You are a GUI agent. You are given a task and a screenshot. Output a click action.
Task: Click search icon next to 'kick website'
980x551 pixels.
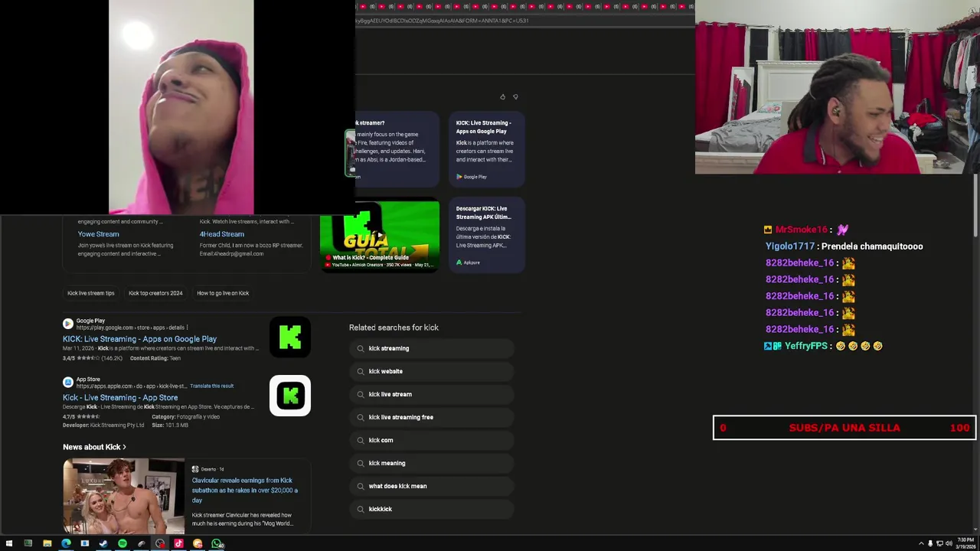(361, 371)
